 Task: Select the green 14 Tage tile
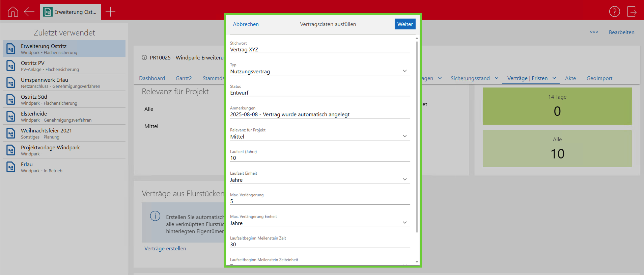click(557, 106)
